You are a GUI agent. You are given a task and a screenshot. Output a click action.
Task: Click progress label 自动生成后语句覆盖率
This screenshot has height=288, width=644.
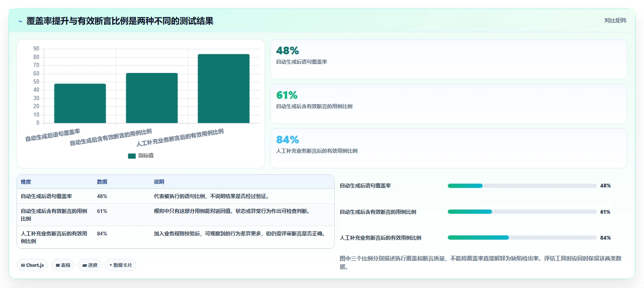pos(365,186)
